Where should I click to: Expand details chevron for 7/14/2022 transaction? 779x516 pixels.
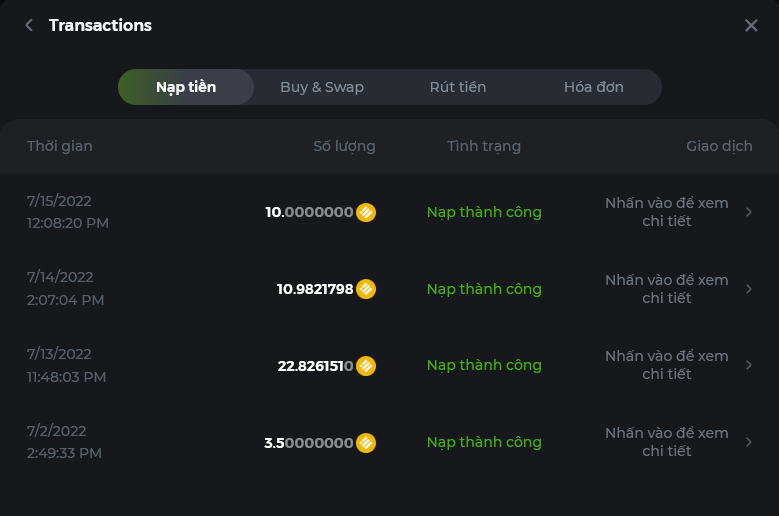749,289
